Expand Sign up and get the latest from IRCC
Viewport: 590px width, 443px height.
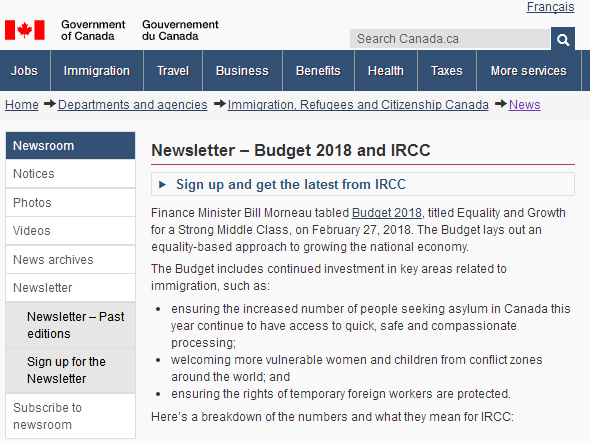pyautogui.click(x=363, y=184)
